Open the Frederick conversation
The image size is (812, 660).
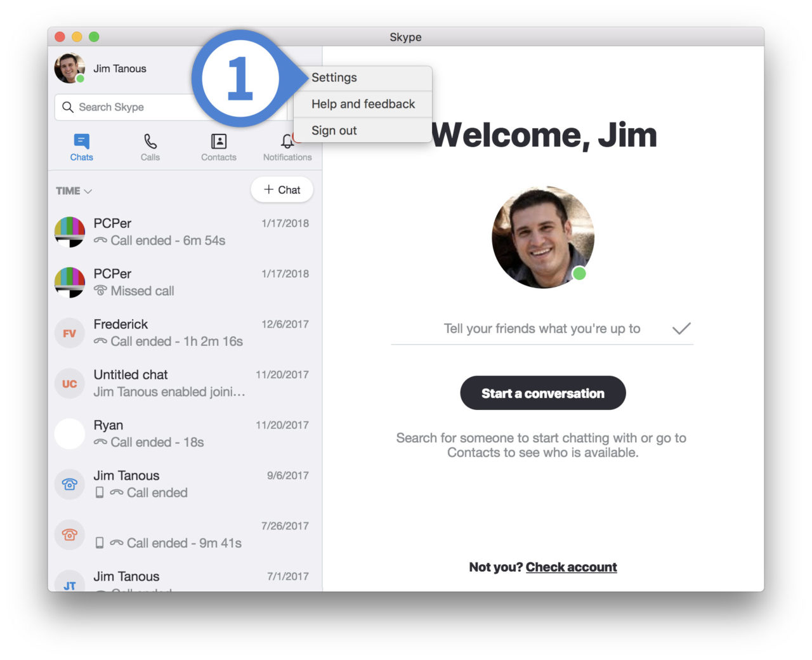click(x=185, y=333)
